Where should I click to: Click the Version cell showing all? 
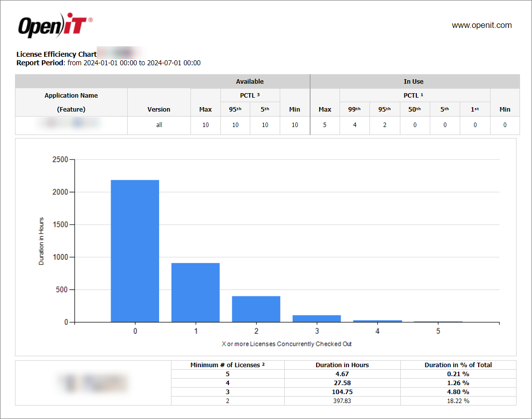coord(159,125)
